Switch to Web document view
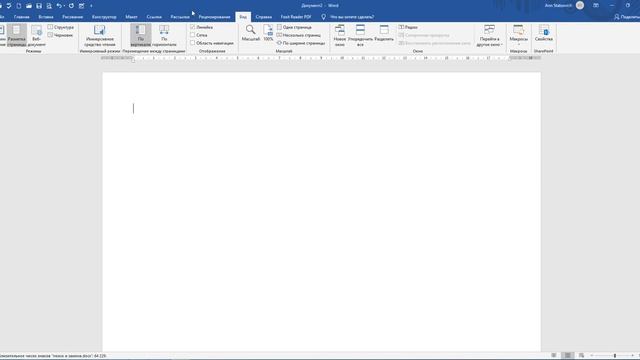The image size is (640, 360). click(x=36, y=35)
